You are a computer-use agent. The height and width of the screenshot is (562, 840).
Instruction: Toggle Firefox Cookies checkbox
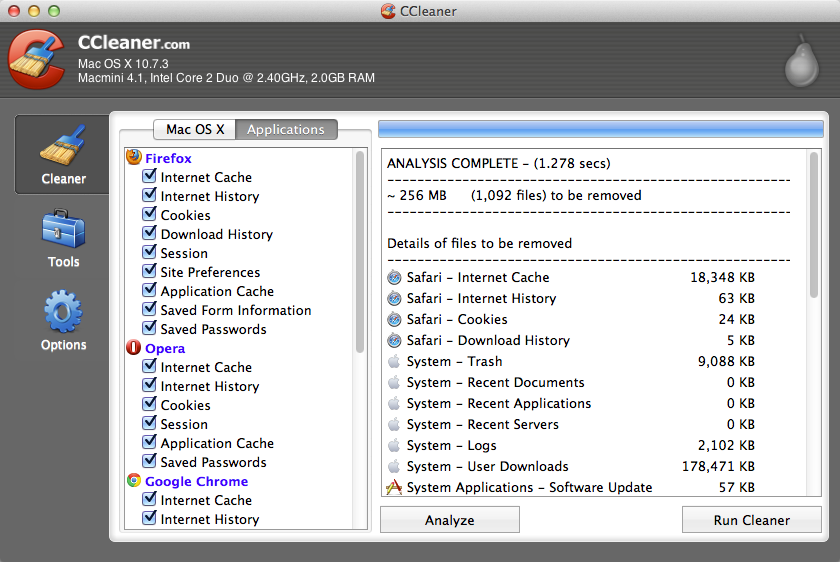point(149,214)
